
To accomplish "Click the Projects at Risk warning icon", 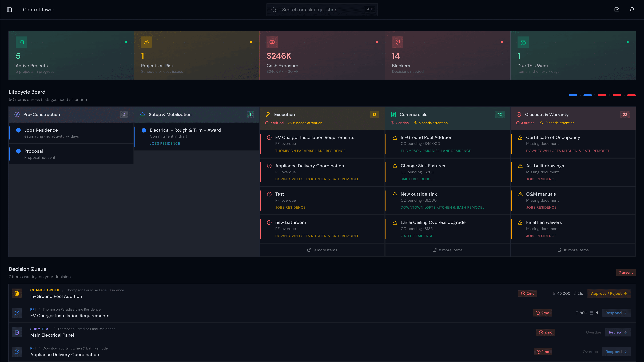I will [x=147, y=42].
